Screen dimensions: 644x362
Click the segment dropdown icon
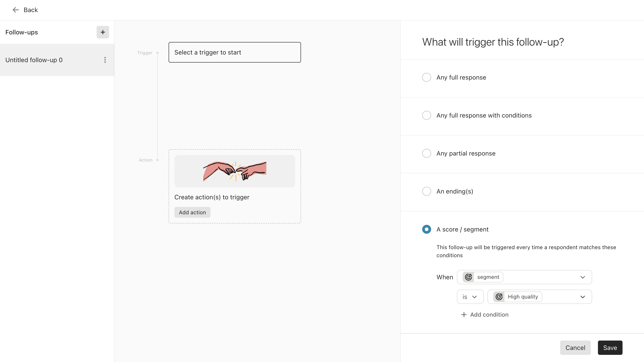pos(583,277)
